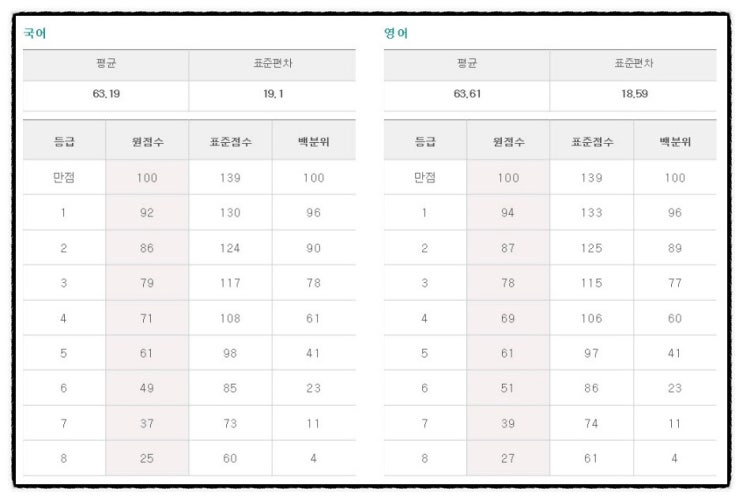
Task: Select 영어 grade 7 standard score 74
Action: [591, 423]
